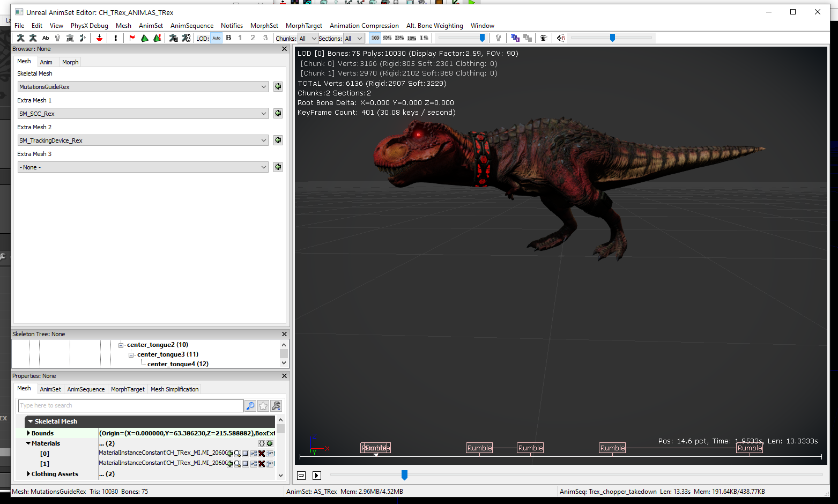Click the red flag toolbar icon
This screenshot has width=838, height=504.
click(x=132, y=38)
